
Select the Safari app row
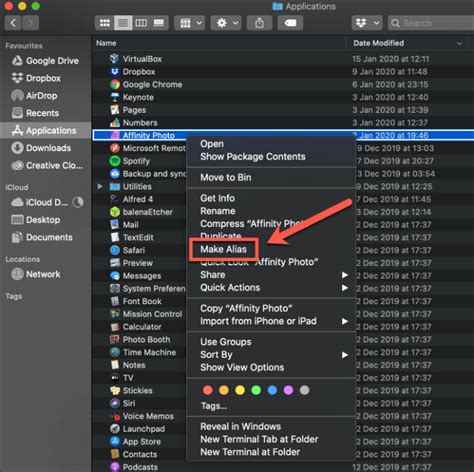coord(139,250)
